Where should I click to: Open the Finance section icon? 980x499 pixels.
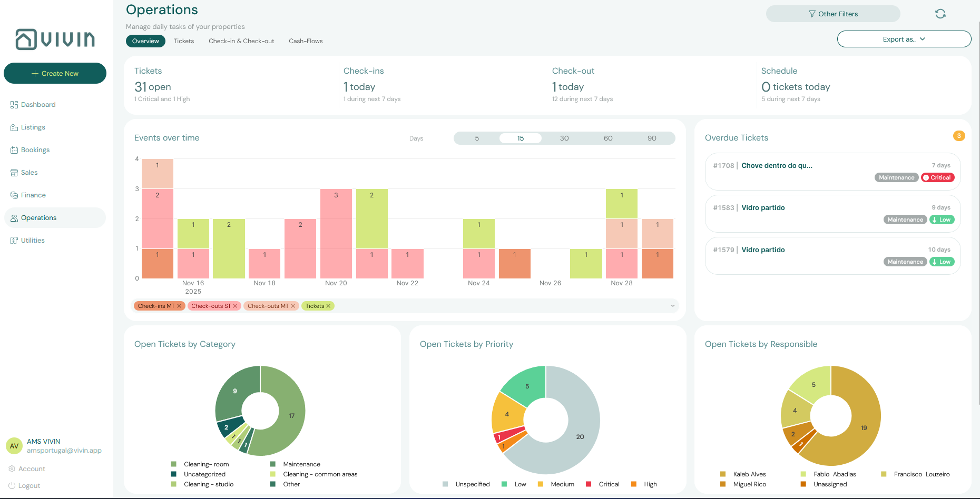[x=14, y=195]
